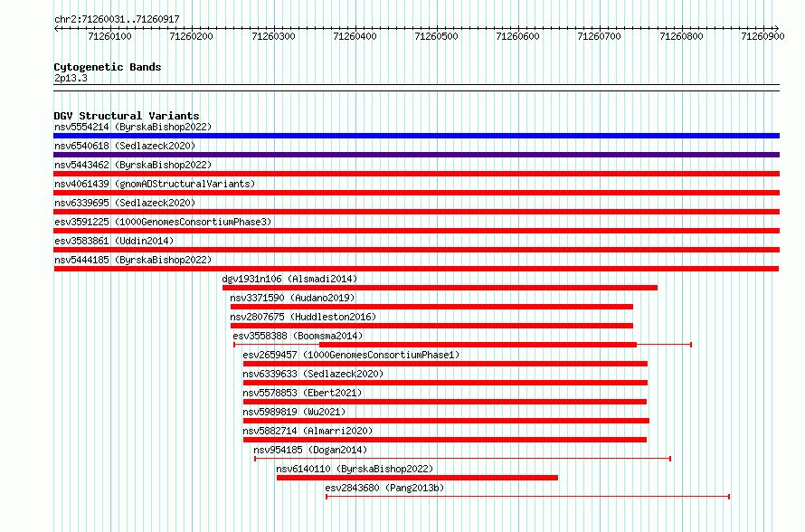Screen dimensions: 805x532
Task: Select the red bar under nsv6339695
Action: (x=416, y=212)
